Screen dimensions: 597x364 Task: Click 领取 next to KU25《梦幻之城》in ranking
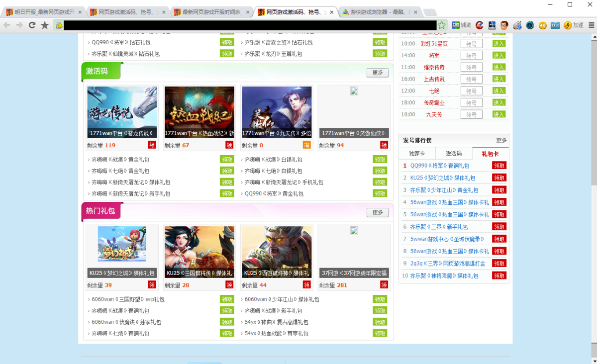click(x=499, y=178)
